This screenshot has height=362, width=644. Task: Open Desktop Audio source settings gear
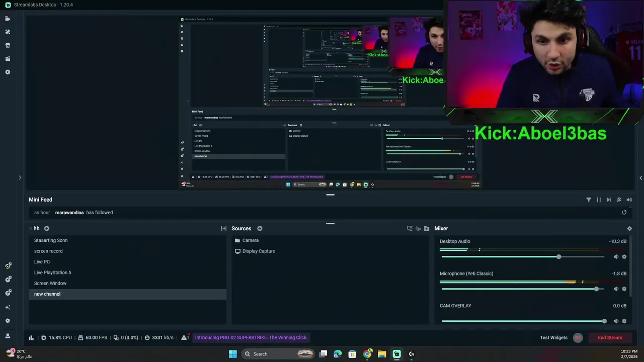pyautogui.click(x=624, y=257)
